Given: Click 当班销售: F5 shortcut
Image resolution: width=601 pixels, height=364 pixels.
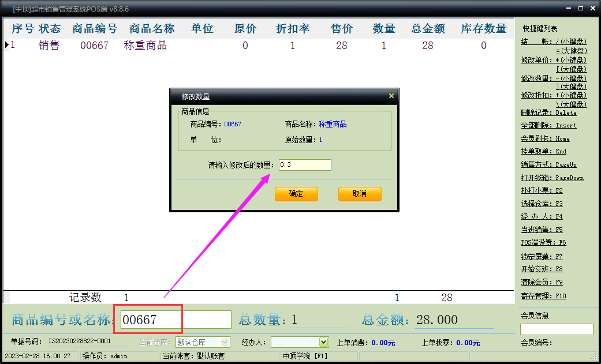Looking at the screenshot, I should pos(542,230).
